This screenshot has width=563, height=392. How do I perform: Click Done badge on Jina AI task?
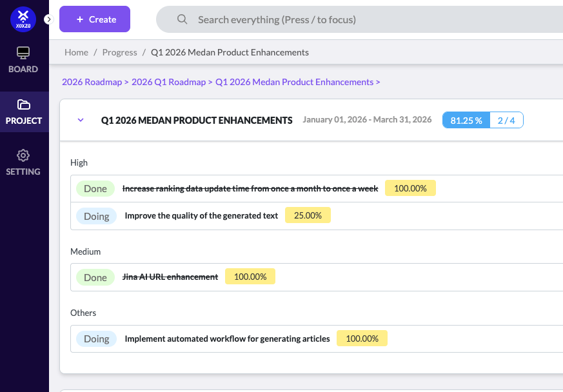point(95,277)
